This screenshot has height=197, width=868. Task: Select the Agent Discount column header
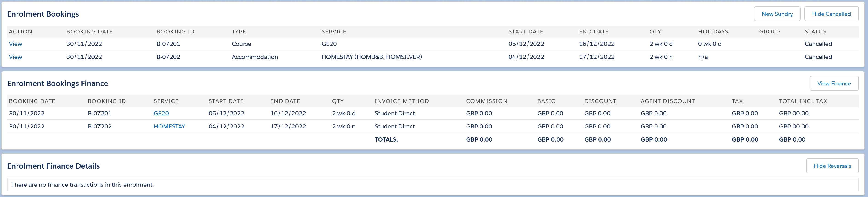(x=667, y=101)
